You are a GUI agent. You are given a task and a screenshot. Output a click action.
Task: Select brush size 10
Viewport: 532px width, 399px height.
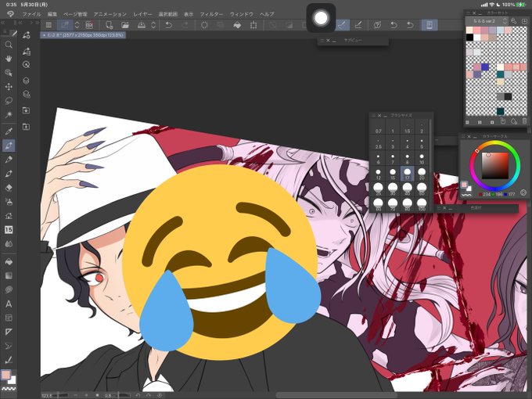(422, 159)
